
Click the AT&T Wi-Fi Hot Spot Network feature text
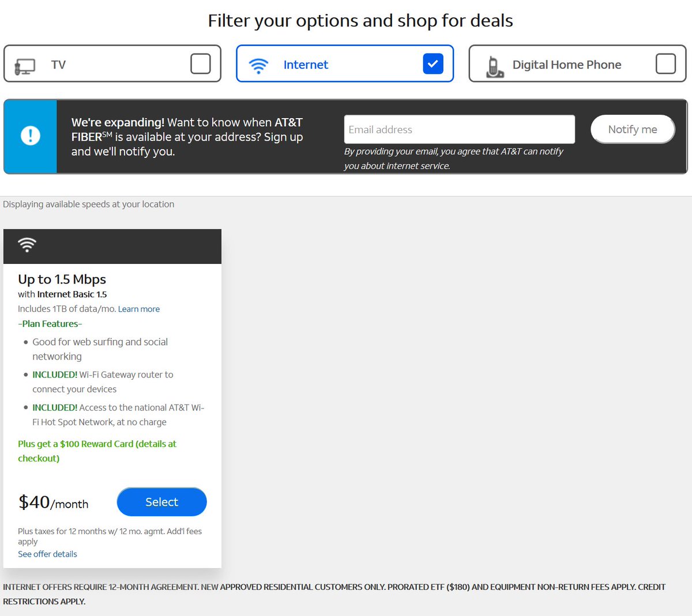click(x=118, y=415)
